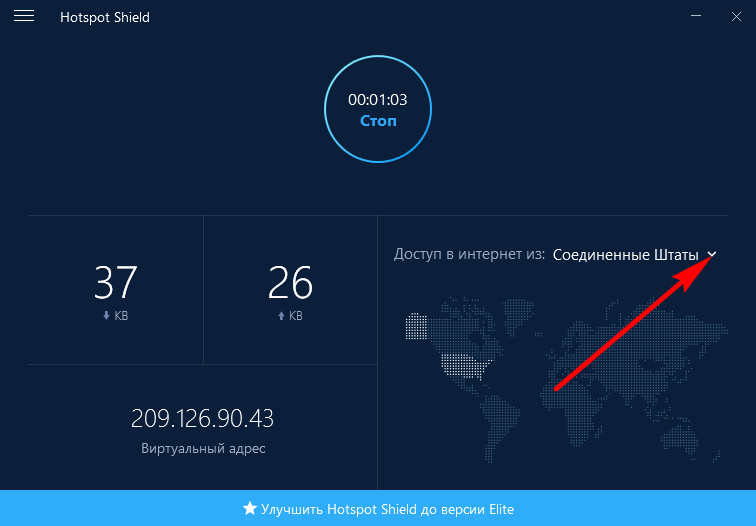Click the download arrow icon under 37
The image size is (756, 526).
(x=106, y=316)
